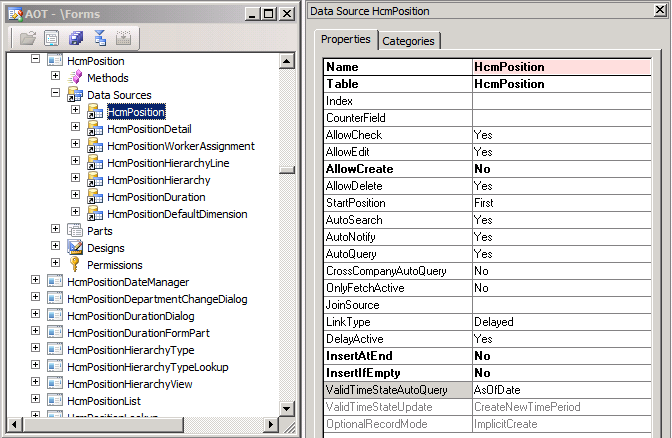Select the HcmPositionDurationDialog tree item
The image size is (672, 438).
(131, 316)
